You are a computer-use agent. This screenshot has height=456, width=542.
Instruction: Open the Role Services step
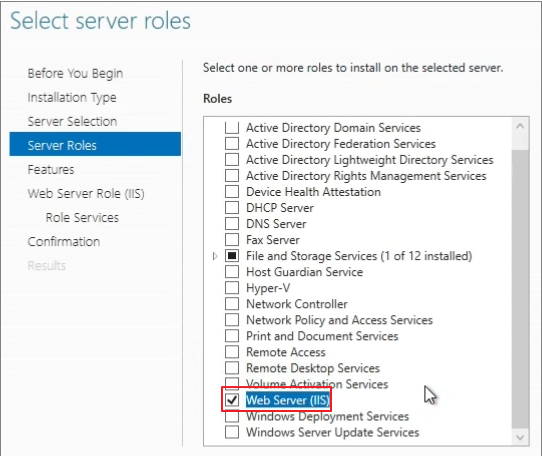82,218
